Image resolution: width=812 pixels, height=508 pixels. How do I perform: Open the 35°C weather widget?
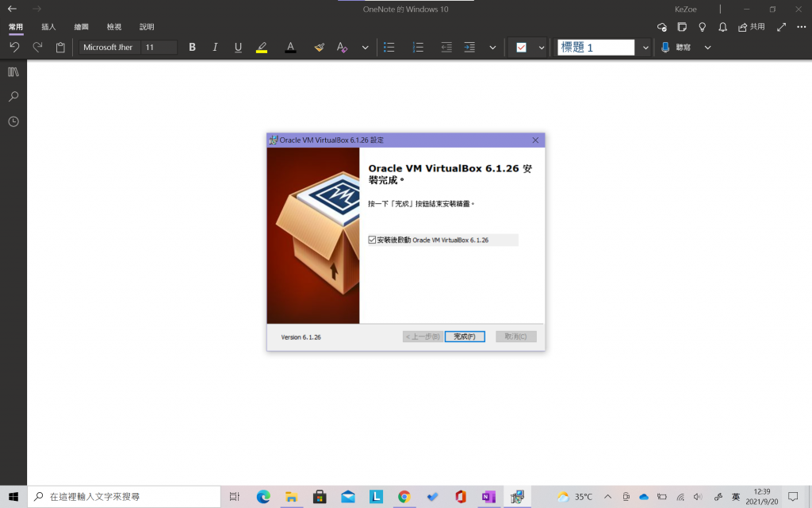(574, 497)
